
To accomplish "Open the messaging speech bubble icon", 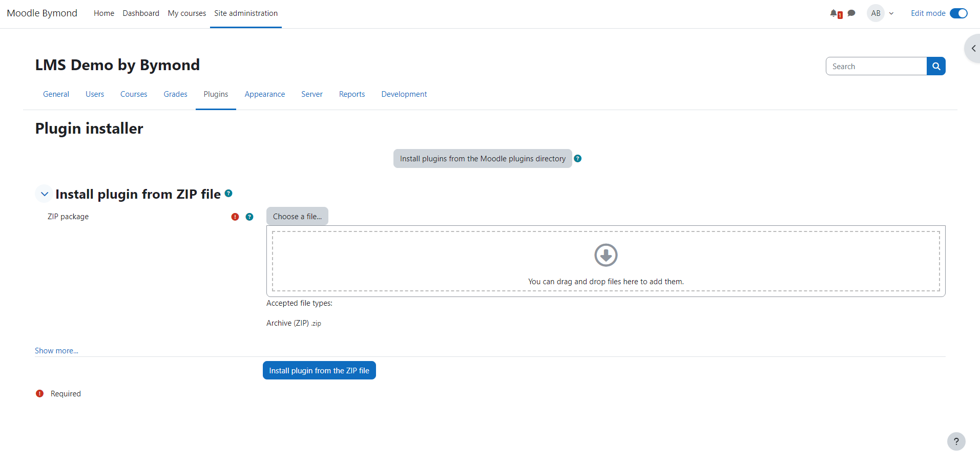I will click(851, 13).
